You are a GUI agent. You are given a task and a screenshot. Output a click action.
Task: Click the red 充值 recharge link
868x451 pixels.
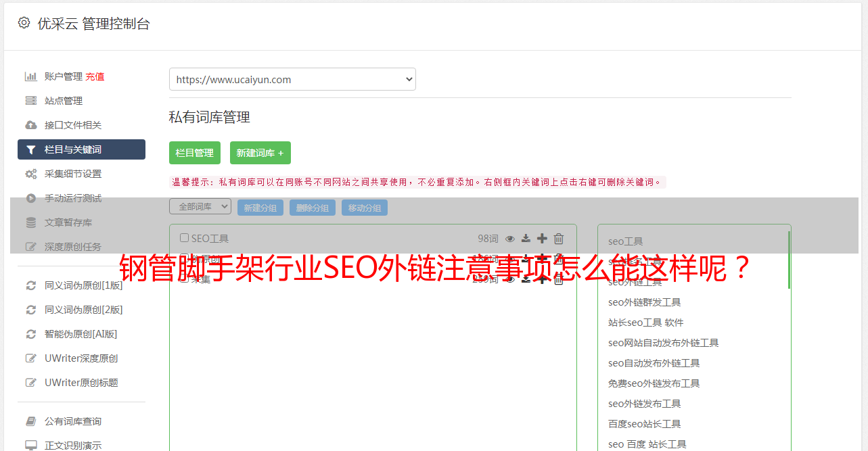pyautogui.click(x=95, y=76)
